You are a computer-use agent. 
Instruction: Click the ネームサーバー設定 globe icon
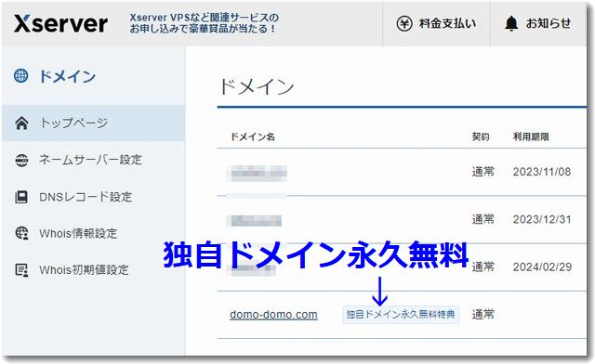[21, 161]
